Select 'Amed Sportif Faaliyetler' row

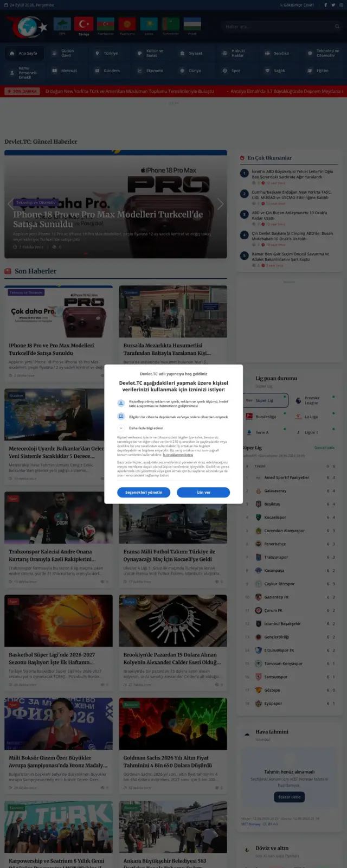tap(290, 477)
